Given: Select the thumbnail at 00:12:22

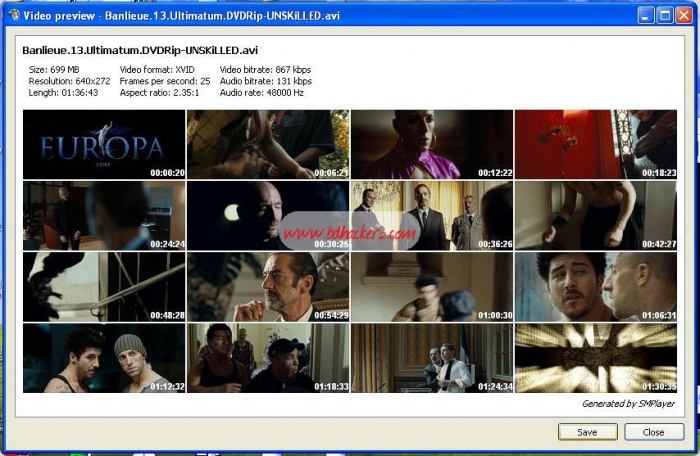Looking at the screenshot, I should coord(432,144).
